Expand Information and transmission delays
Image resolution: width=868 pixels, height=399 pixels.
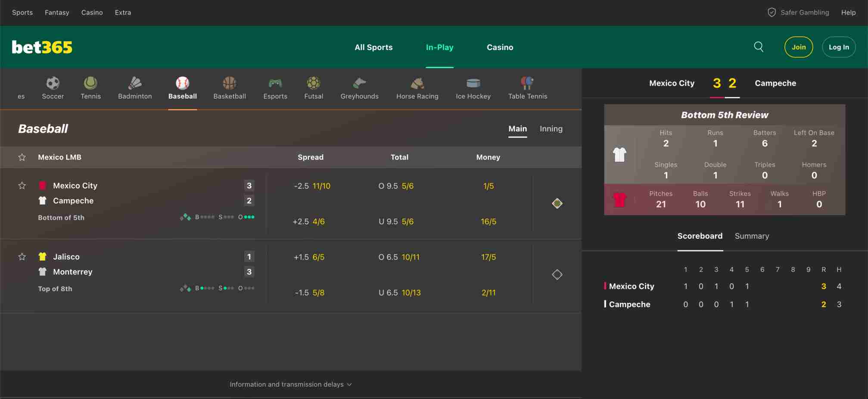point(291,384)
